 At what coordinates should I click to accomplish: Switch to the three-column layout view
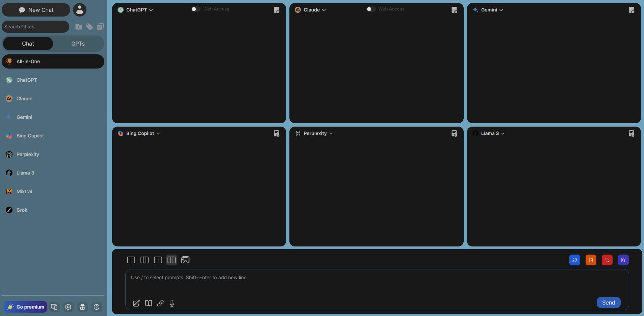pyautogui.click(x=144, y=260)
